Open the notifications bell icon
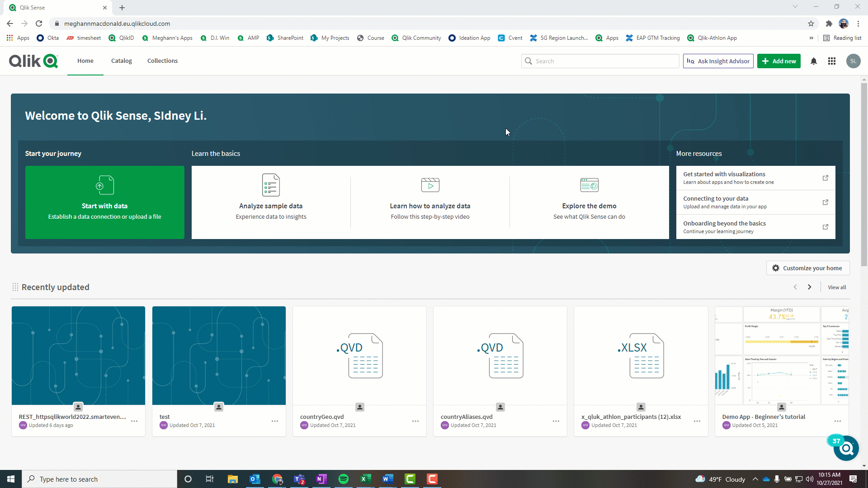This screenshot has width=868, height=488. click(813, 61)
